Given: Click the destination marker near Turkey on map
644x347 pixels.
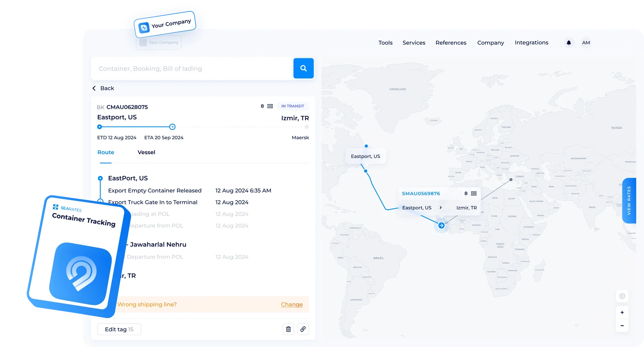Looking at the screenshot, I should 511,180.
